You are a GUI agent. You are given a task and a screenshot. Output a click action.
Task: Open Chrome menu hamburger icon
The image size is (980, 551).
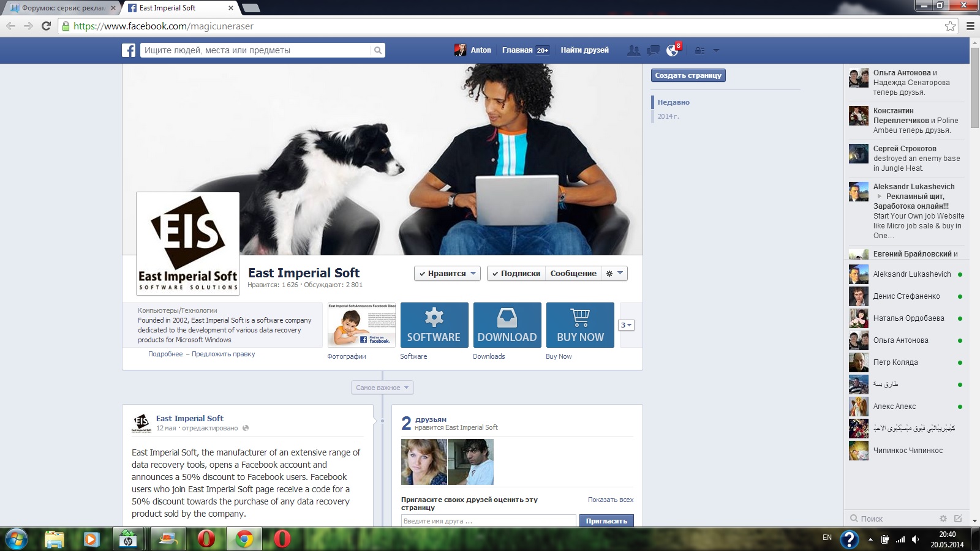click(x=970, y=26)
